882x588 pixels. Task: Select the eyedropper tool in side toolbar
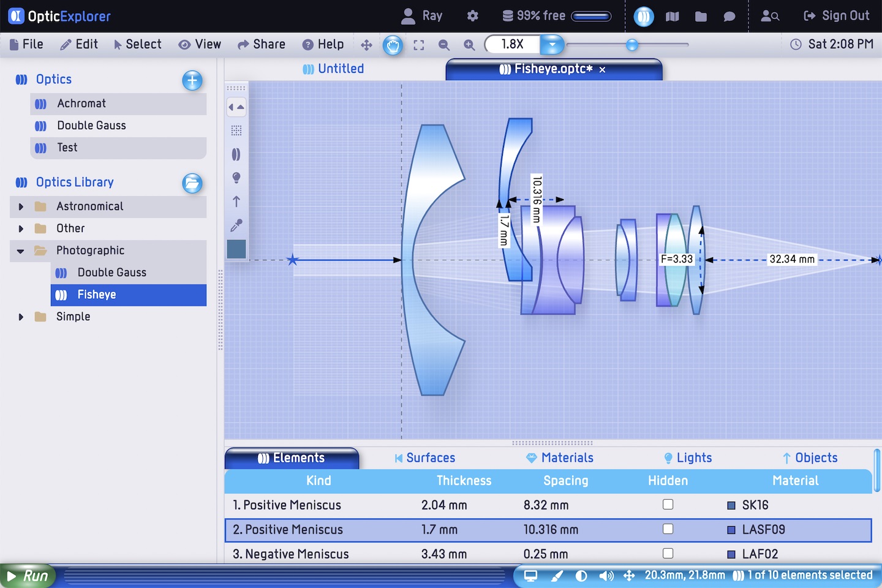tap(236, 225)
